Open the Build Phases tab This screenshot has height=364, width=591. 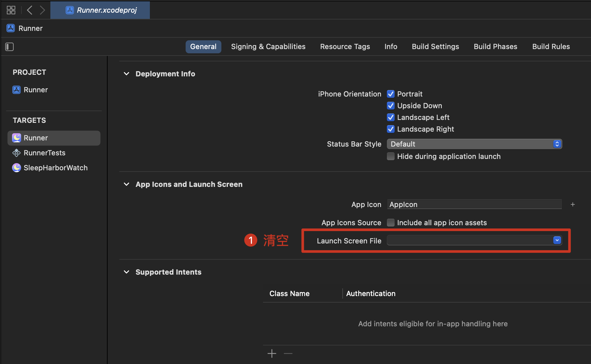[x=495, y=46]
